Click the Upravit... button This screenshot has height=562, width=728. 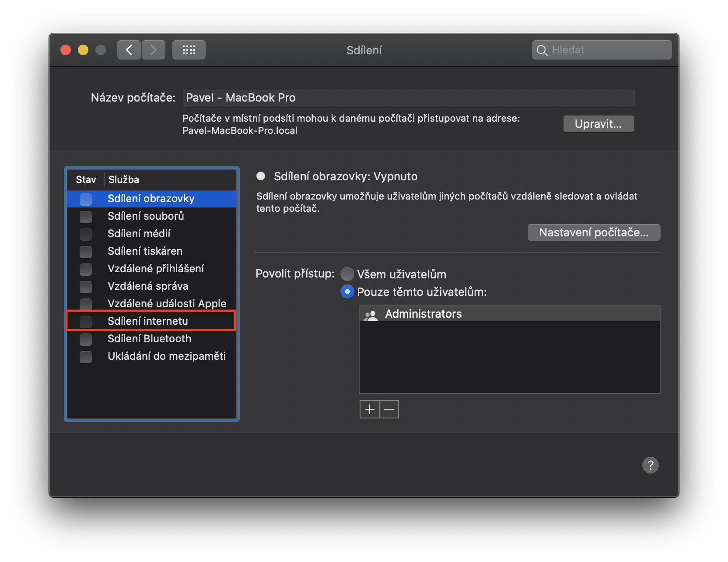click(598, 124)
